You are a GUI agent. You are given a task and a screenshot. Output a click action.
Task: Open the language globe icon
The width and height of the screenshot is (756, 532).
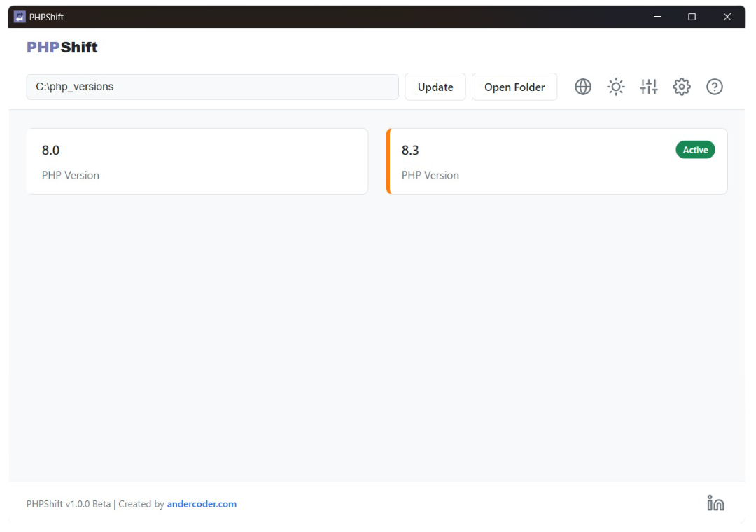pos(583,87)
